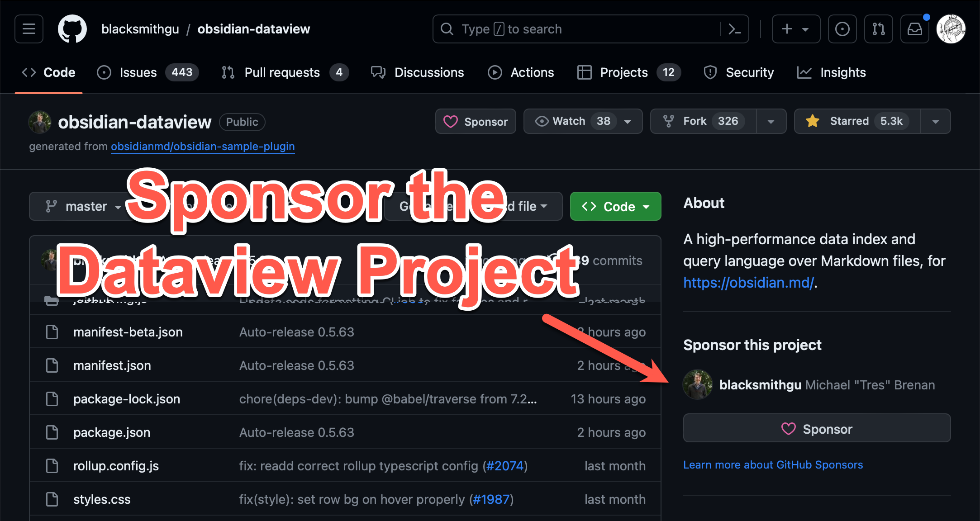Open pull request #1987 link
Viewport: 980px width, 521px height.
[x=491, y=499]
